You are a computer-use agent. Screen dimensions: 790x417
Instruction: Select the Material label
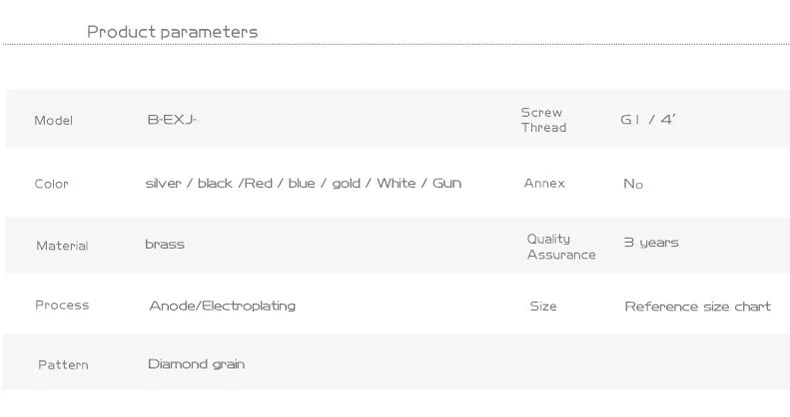coord(62,246)
